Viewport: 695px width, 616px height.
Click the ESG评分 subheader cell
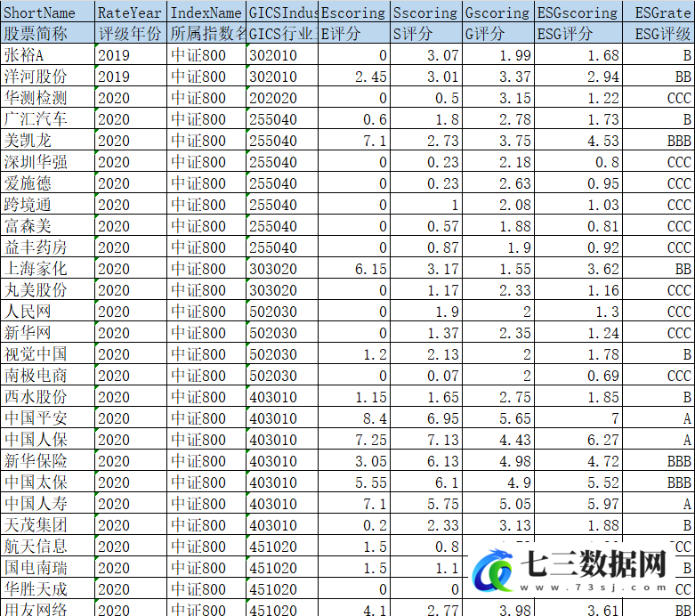click(578, 33)
